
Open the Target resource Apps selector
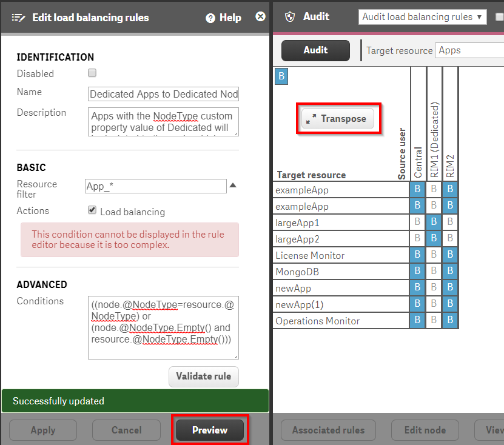click(x=469, y=50)
